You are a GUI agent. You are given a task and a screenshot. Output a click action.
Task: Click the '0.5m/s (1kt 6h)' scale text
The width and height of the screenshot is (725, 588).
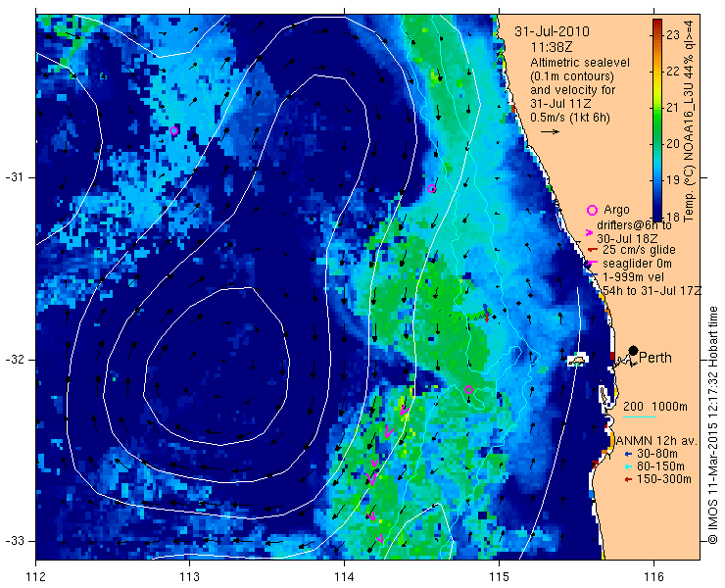(x=569, y=118)
